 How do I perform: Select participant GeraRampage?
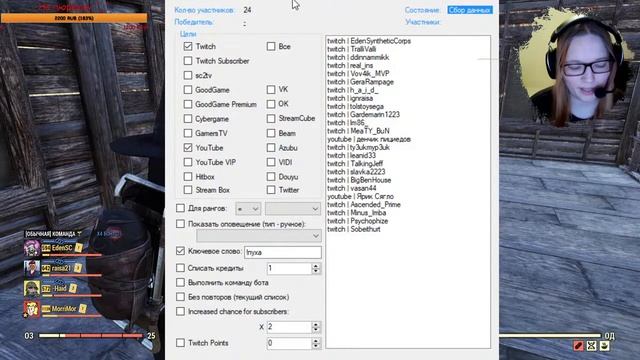point(360,82)
